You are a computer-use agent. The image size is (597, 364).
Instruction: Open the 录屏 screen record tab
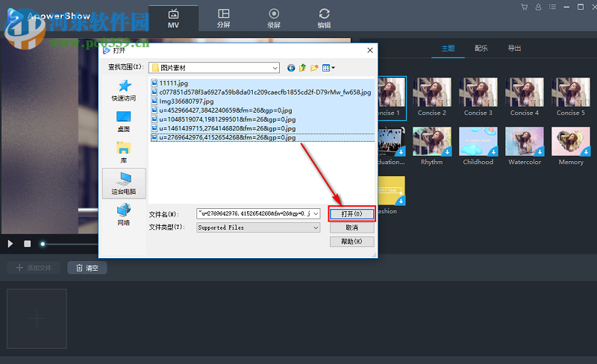[x=274, y=19]
